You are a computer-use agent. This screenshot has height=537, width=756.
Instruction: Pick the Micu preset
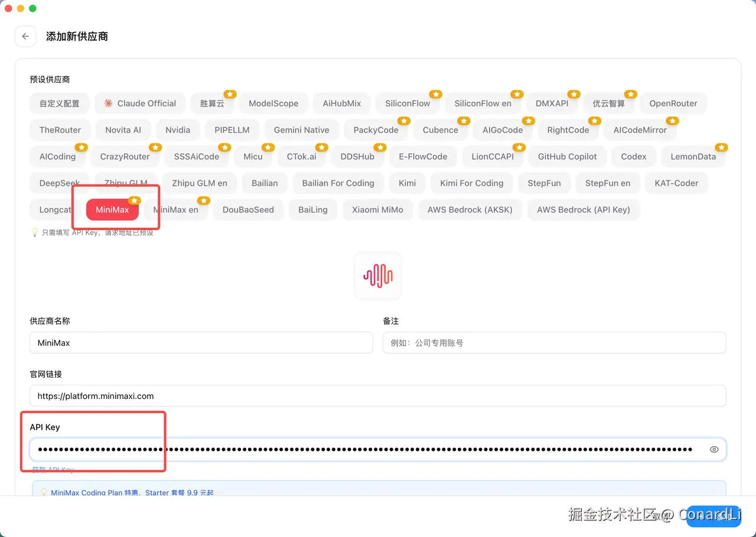point(253,156)
